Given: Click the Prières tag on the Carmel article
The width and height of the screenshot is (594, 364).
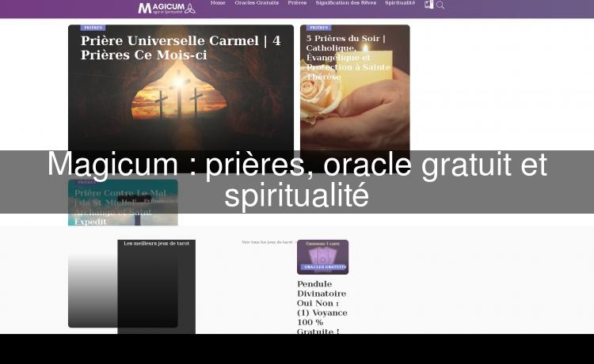Looking at the screenshot, I should coord(93,28).
